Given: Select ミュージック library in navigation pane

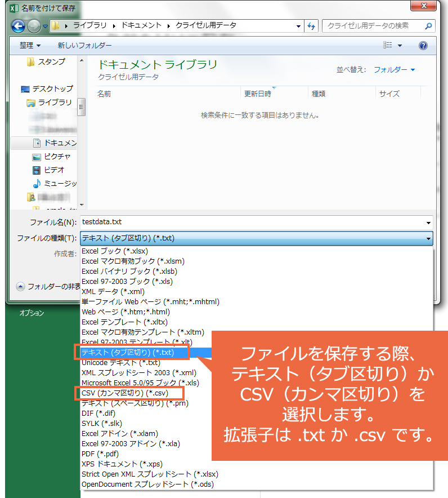Looking at the screenshot, I should 55,184.
